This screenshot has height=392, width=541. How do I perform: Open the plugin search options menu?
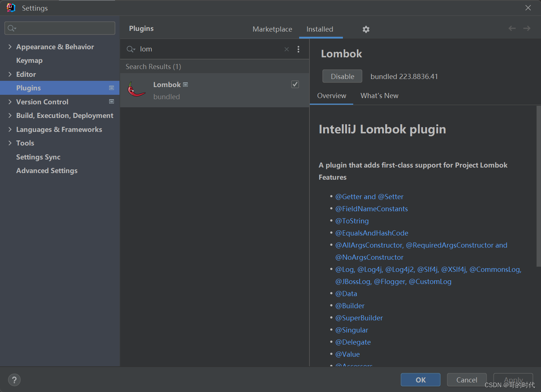click(298, 49)
